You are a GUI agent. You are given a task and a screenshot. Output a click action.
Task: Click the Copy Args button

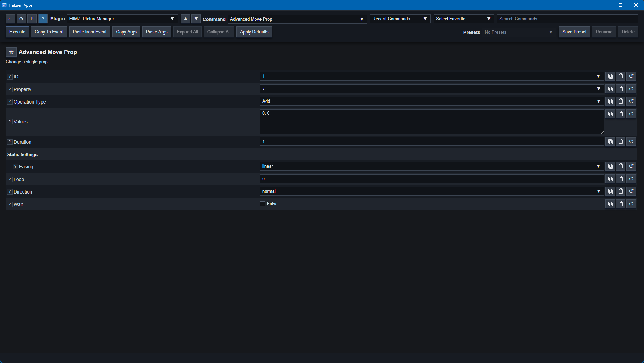click(x=126, y=32)
